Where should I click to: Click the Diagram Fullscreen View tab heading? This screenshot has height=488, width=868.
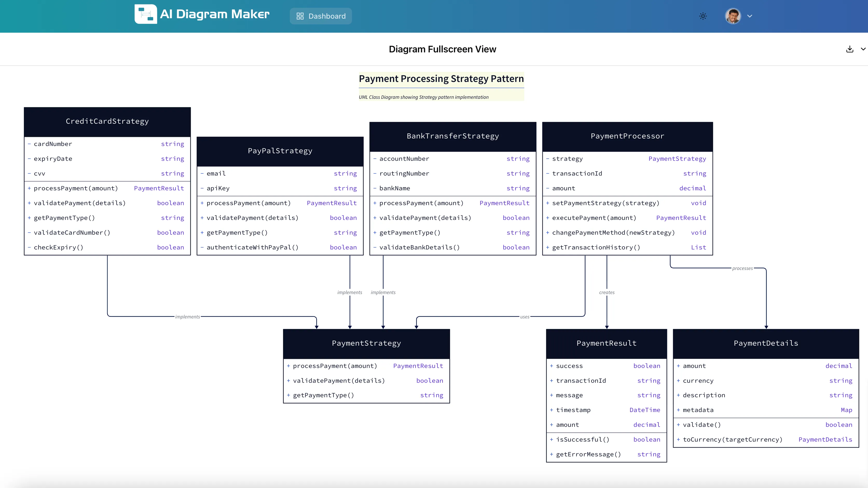pos(442,49)
